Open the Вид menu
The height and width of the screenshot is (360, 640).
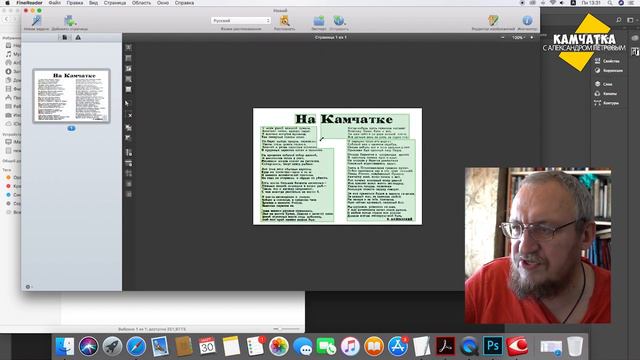(x=93, y=3)
